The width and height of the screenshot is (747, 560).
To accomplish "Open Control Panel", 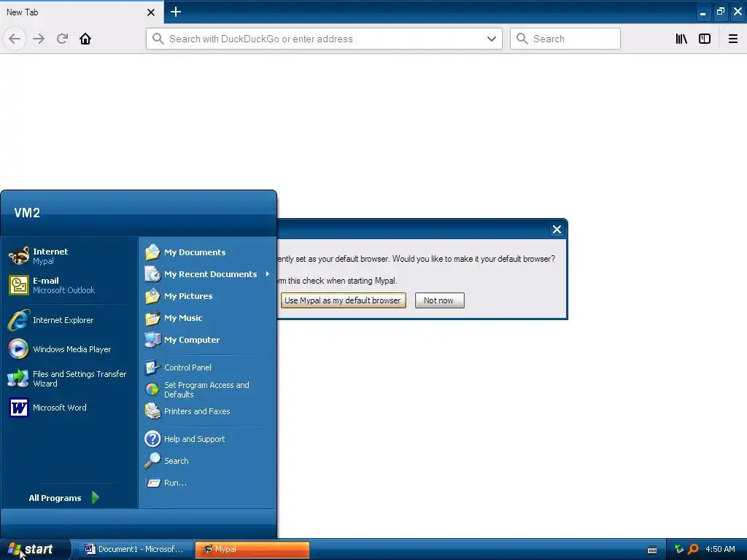I will click(208, 367).
